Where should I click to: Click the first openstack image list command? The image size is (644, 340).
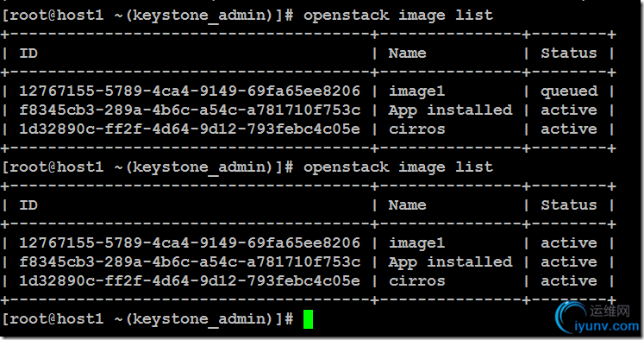(x=398, y=16)
